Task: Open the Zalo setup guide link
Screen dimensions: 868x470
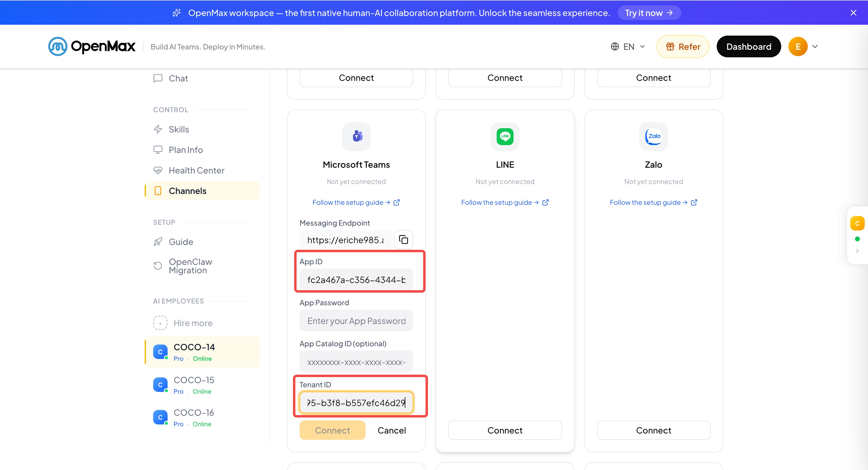Action: (x=653, y=202)
